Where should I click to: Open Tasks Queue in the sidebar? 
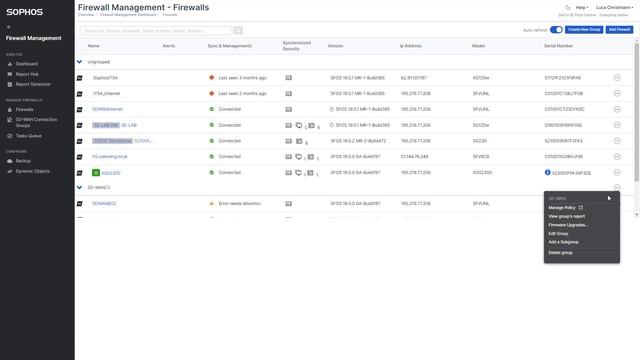click(x=29, y=136)
